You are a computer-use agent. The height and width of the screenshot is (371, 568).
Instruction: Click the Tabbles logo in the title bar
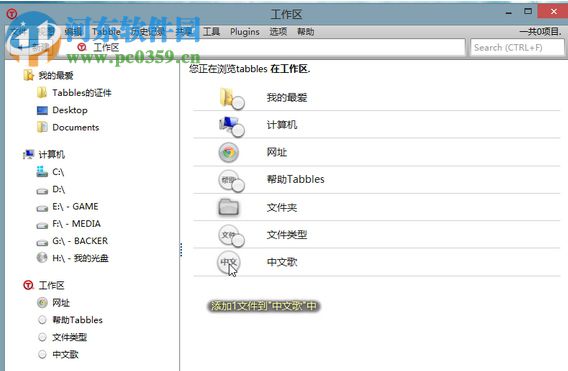[x=12, y=14]
